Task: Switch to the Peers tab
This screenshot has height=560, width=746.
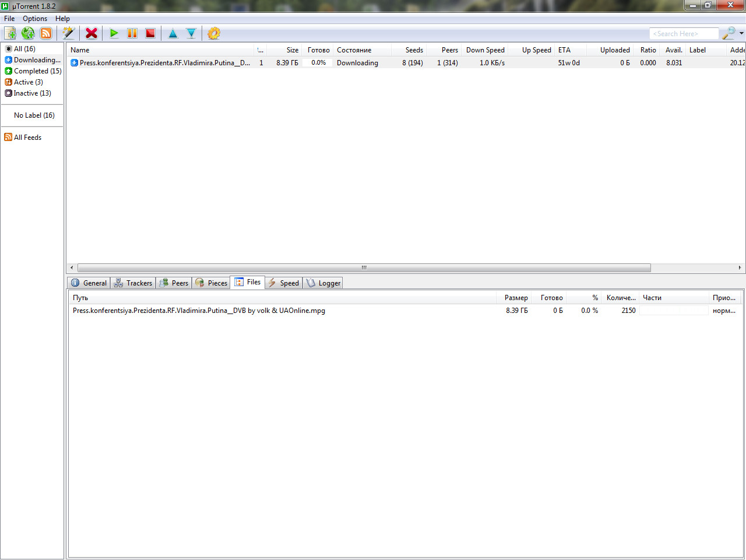Action: [x=174, y=283]
